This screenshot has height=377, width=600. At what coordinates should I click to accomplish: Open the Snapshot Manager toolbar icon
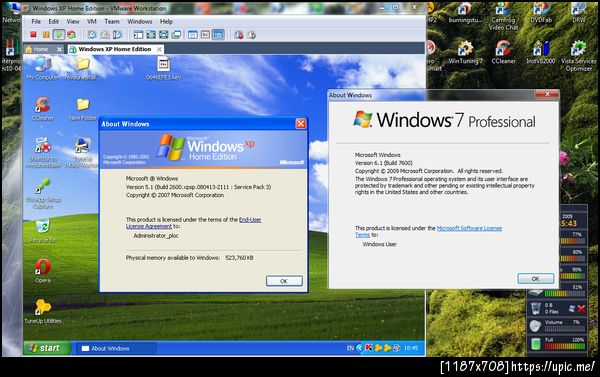[x=117, y=35]
